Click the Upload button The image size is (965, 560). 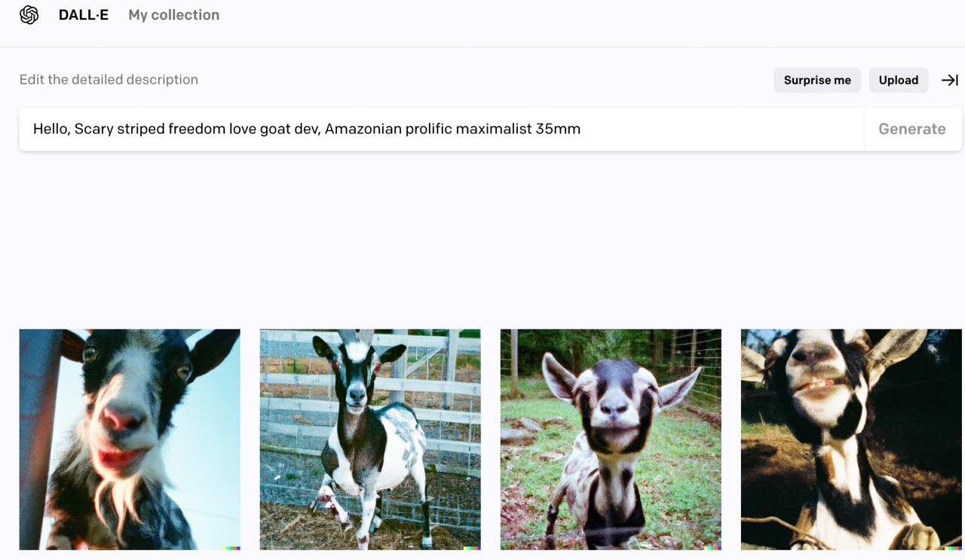pos(899,80)
